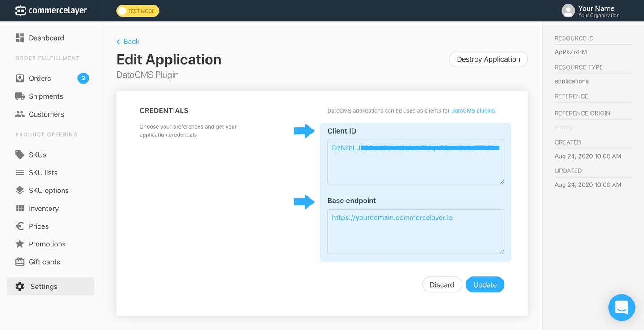Click the Inventory grid icon
This screenshot has width=644, height=330.
pos(20,208)
